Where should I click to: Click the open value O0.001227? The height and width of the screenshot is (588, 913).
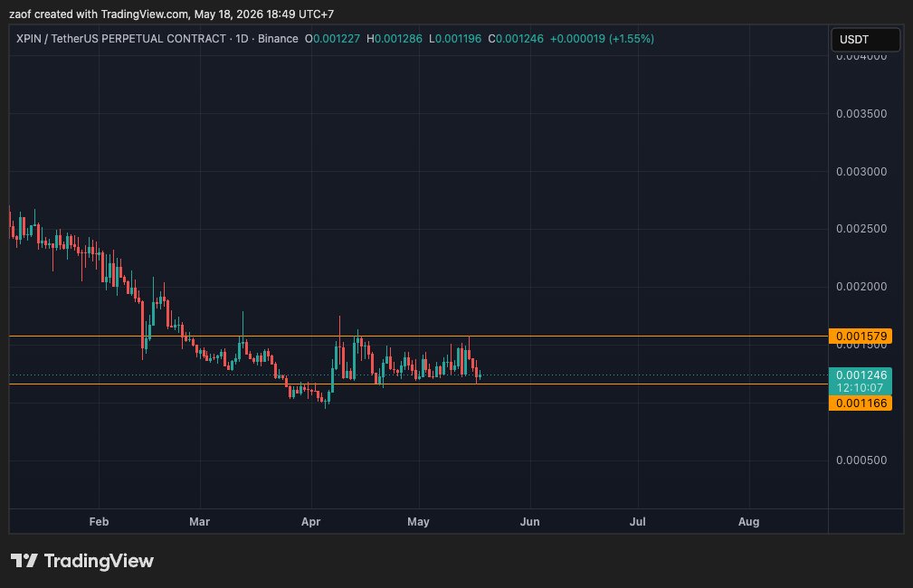coord(332,39)
